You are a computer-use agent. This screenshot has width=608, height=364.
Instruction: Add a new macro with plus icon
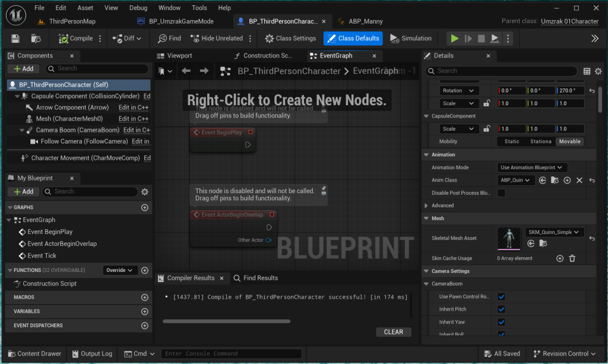[x=145, y=297]
